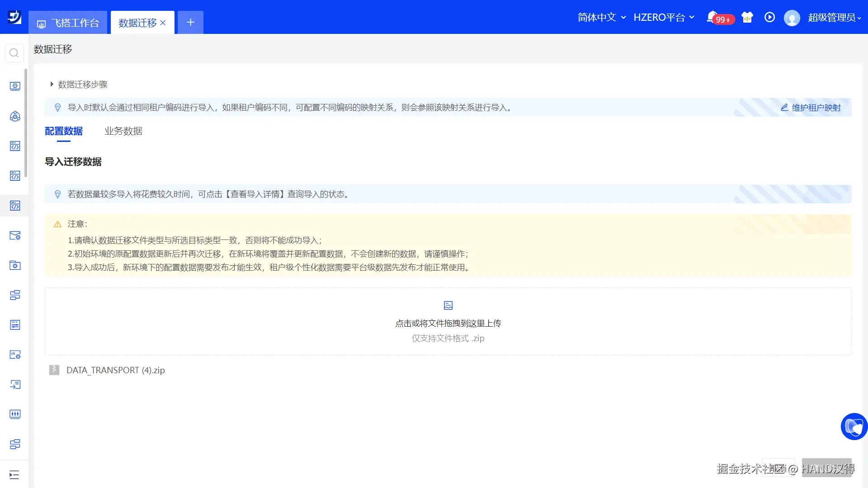Open the logo home icon at top left
The image size is (868, 488).
pyautogui.click(x=14, y=17)
